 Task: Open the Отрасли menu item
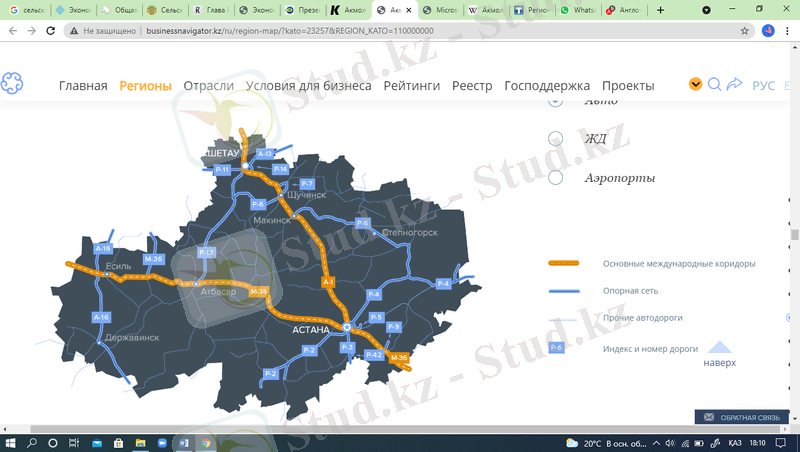pos(209,86)
